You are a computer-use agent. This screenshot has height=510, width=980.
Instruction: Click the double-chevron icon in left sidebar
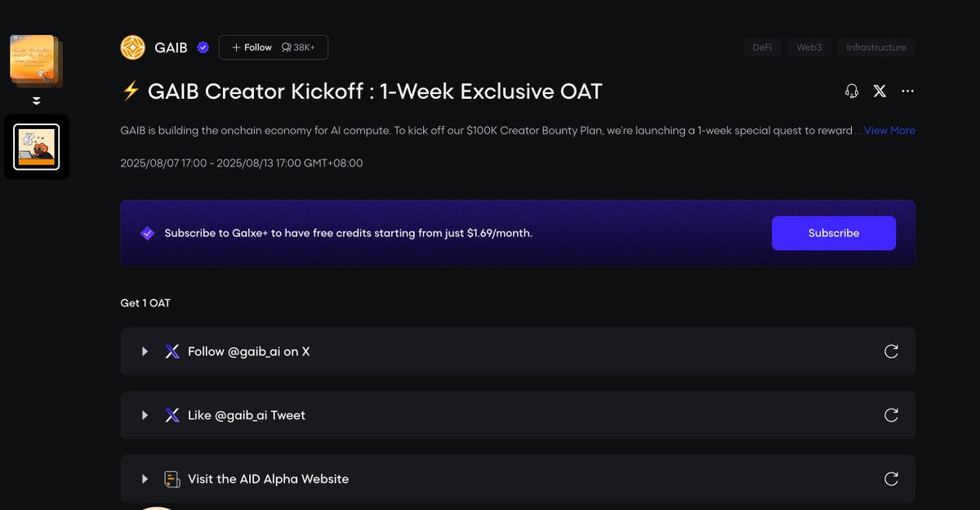(x=36, y=101)
